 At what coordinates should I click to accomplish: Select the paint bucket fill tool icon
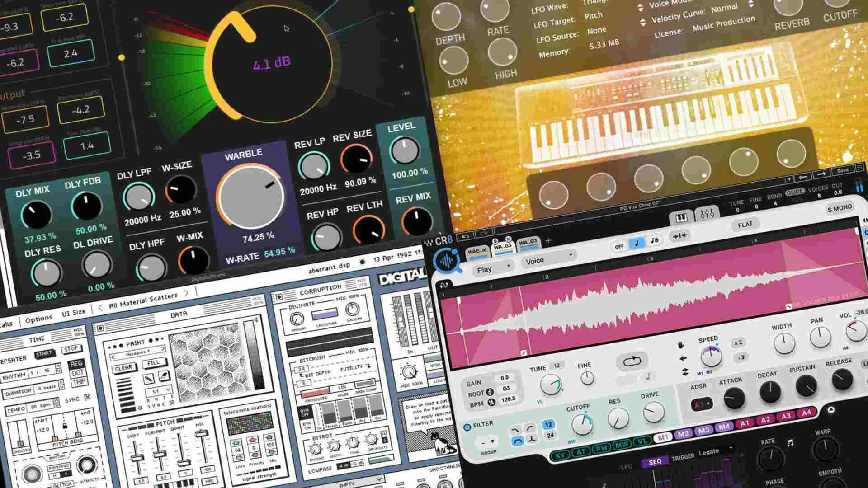click(164, 375)
